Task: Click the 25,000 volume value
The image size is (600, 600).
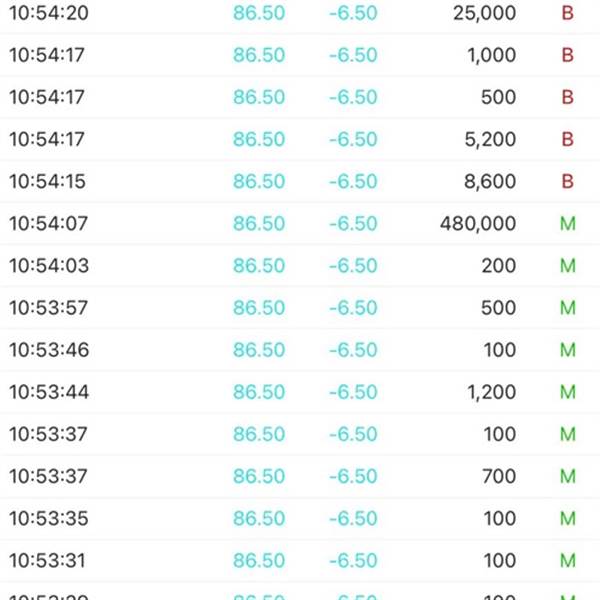Action: coord(484,13)
